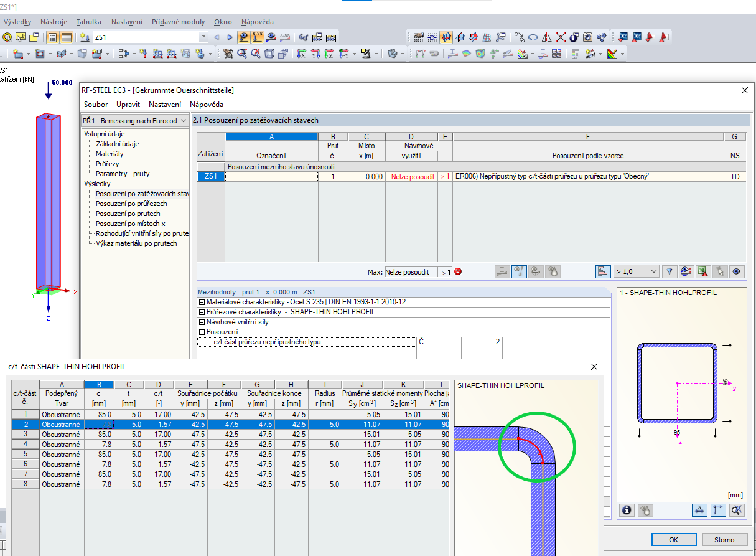Image resolution: width=756 pixels, height=556 pixels.
Task: Click the color scale icon in results toolbar
Action: (x=686, y=271)
